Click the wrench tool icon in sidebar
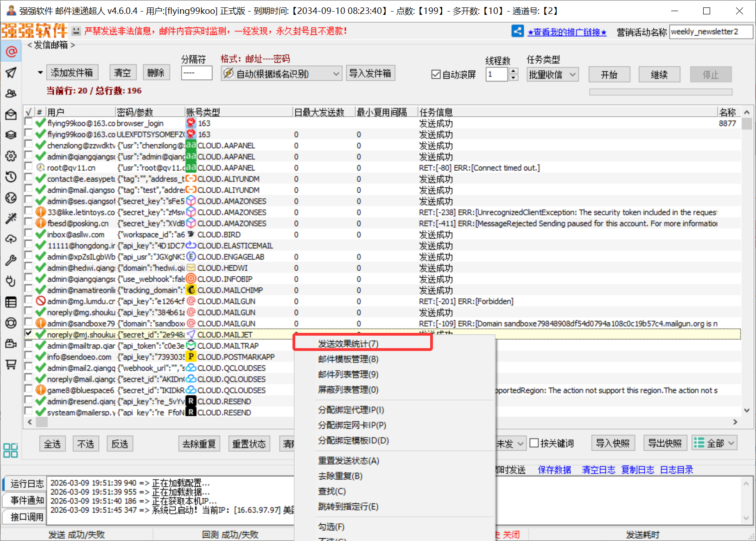Screen dimensions: 756x541 (11, 260)
